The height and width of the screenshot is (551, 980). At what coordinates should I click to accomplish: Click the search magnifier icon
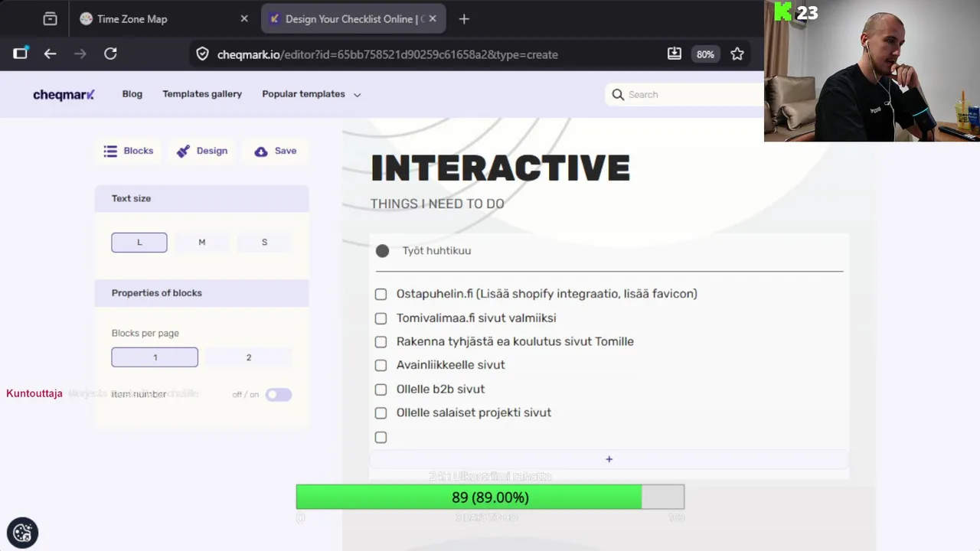618,94
